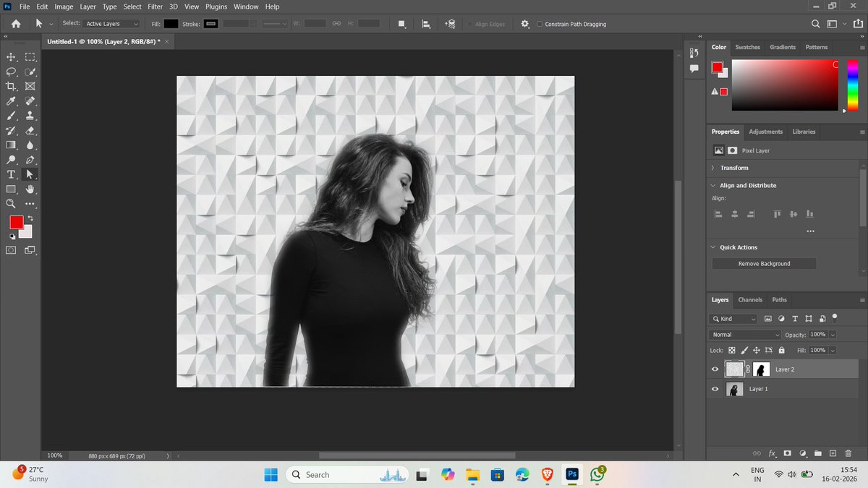Select the Brush tool
This screenshot has height=488, width=868.
[11, 116]
